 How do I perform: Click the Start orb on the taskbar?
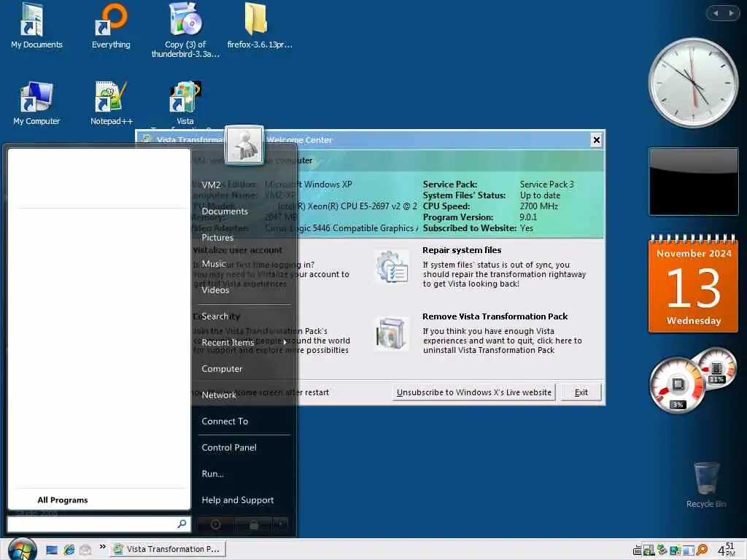click(22, 549)
